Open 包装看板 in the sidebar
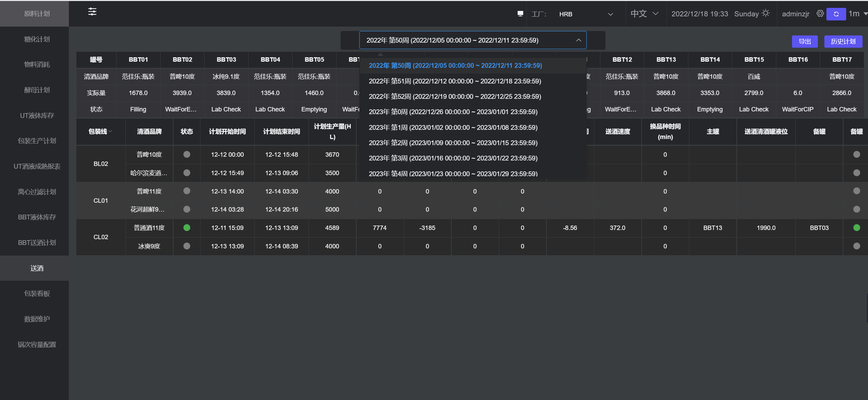This screenshot has width=868, height=400. [x=34, y=293]
